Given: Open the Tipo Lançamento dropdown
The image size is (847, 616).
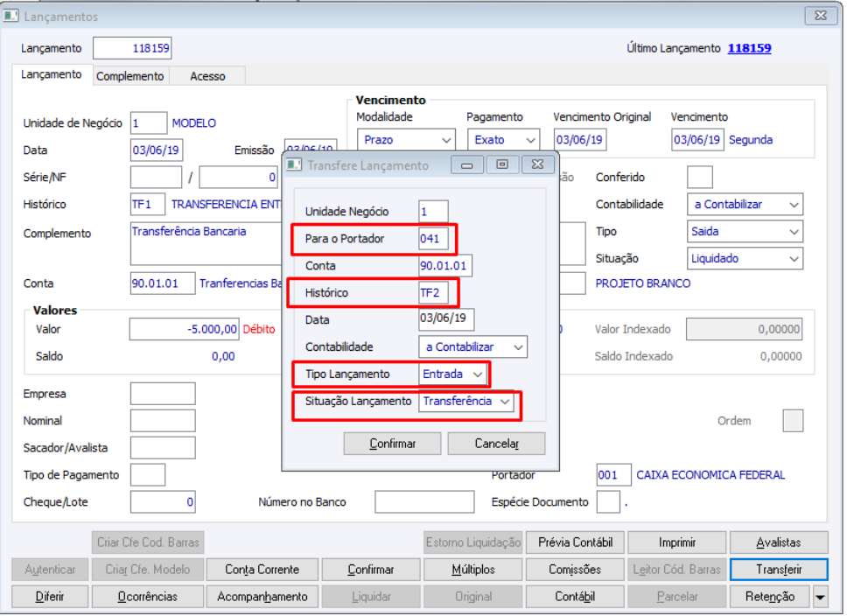Looking at the screenshot, I should [452, 374].
